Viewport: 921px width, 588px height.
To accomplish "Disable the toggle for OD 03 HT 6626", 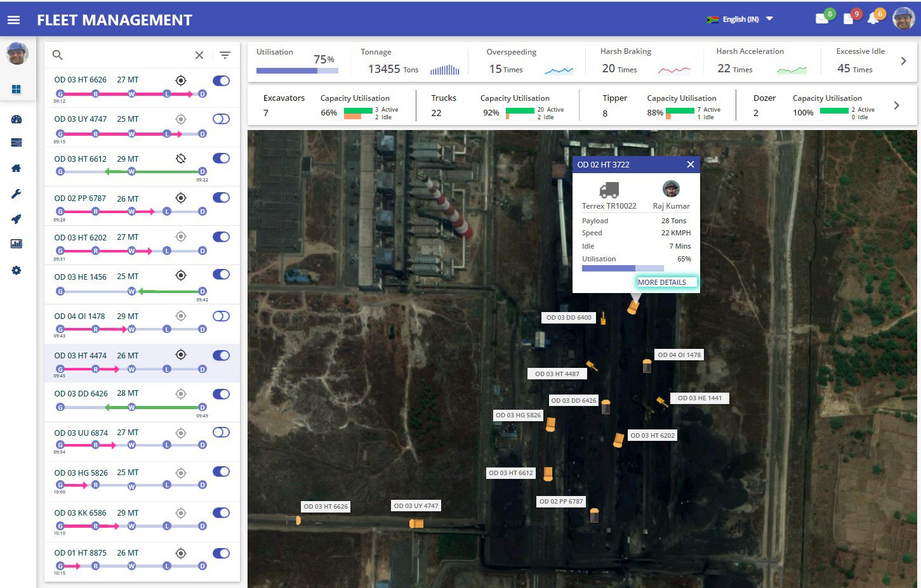I will pos(221,81).
